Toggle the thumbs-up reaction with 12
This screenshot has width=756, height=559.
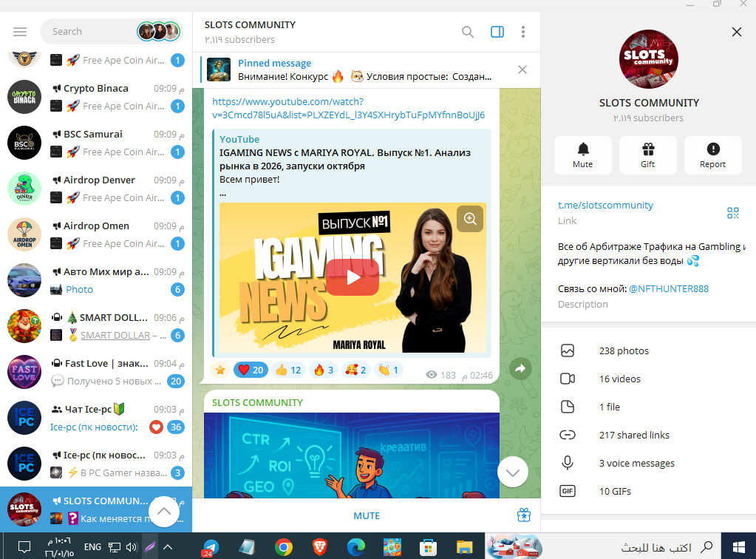point(288,370)
